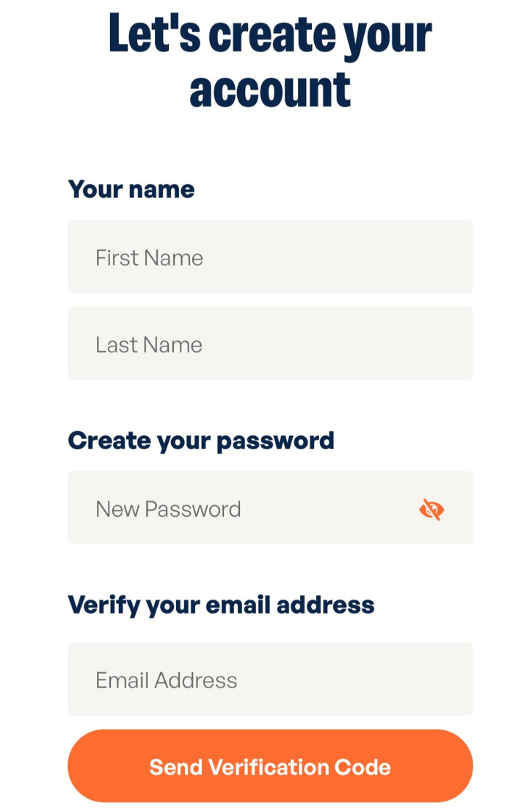Focus the Last Name text box

click(x=270, y=343)
